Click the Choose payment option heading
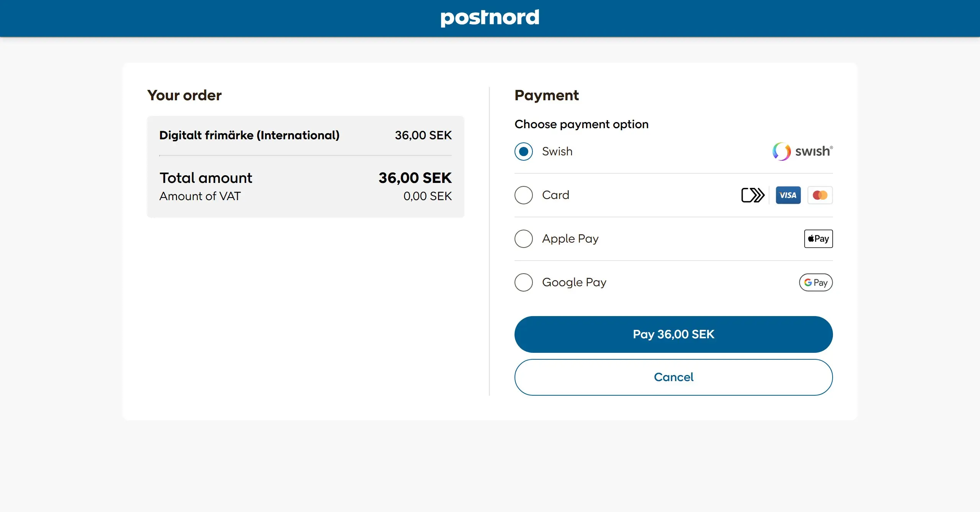 (581, 124)
